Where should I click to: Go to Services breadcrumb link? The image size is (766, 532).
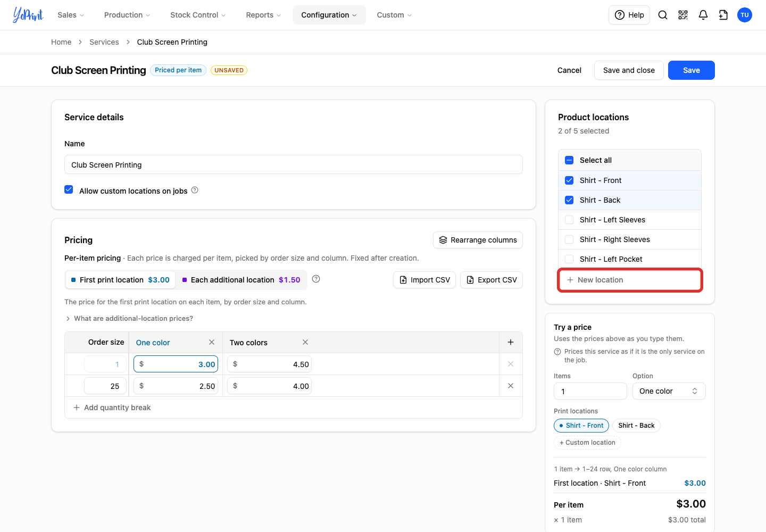point(104,42)
